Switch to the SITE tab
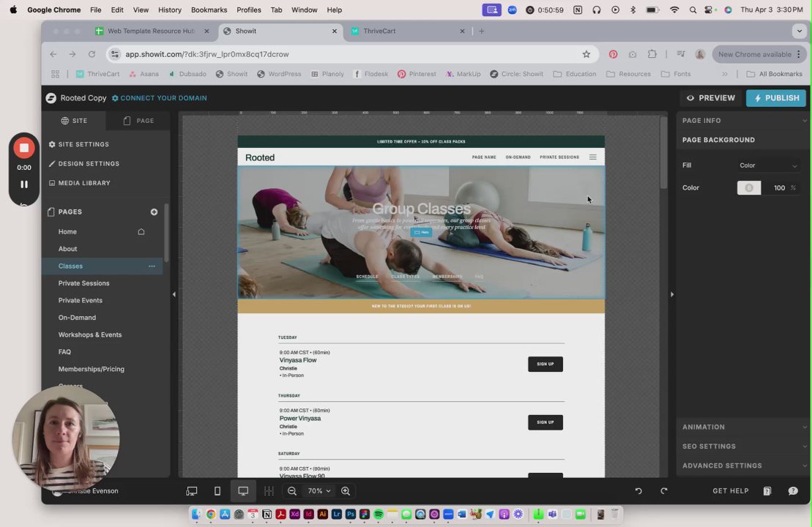Viewport: 812px width, 527px height. click(74, 121)
